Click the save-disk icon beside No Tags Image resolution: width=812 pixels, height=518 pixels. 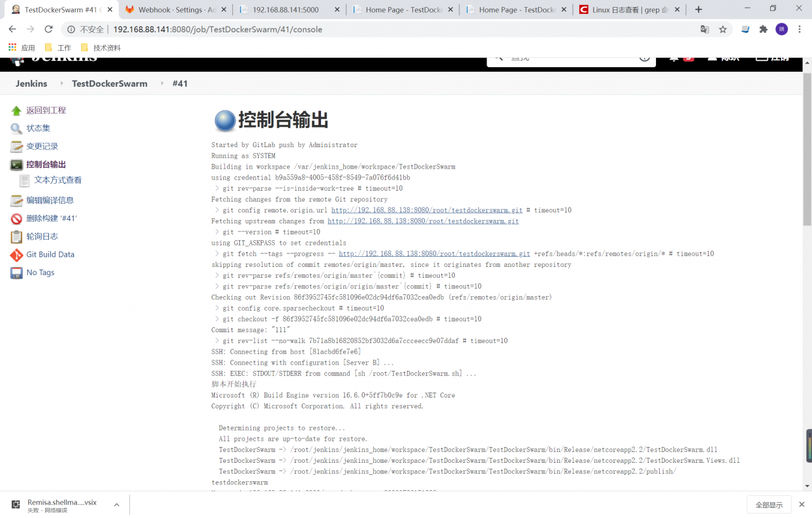pyautogui.click(x=16, y=273)
